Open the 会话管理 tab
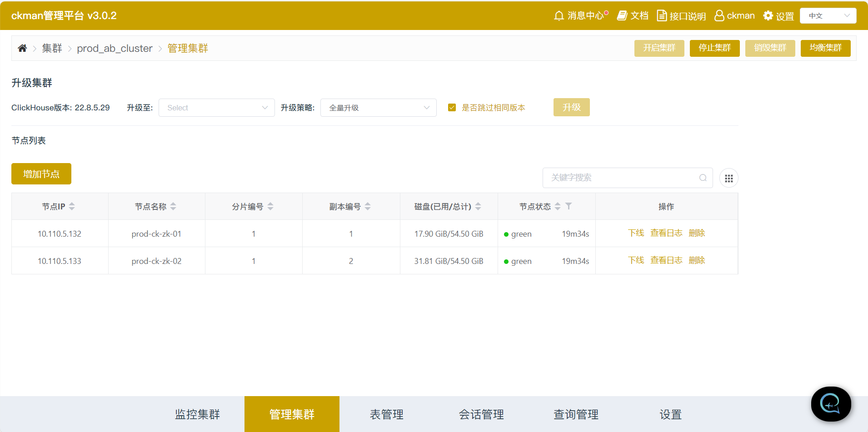 coord(481,414)
